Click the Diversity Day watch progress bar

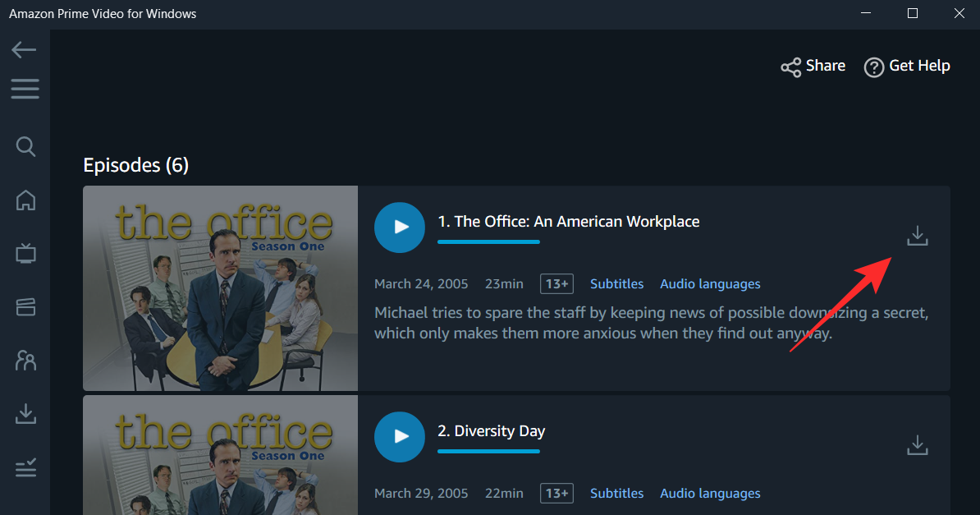tap(488, 451)
